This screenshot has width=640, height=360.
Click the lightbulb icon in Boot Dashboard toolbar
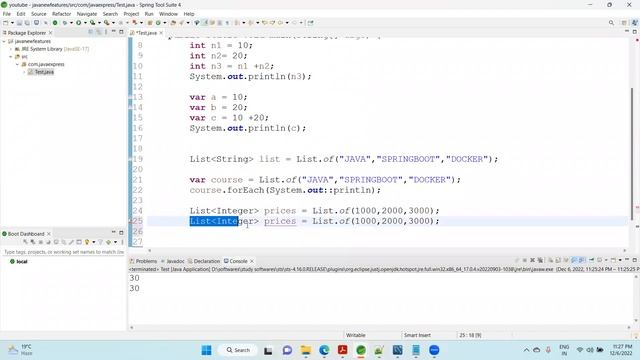click(87, 242)
